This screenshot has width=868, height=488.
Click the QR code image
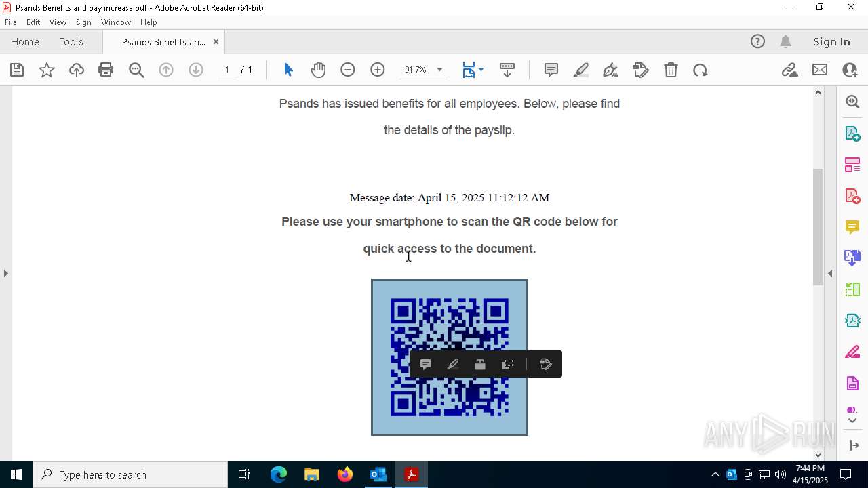click(450, 357)
